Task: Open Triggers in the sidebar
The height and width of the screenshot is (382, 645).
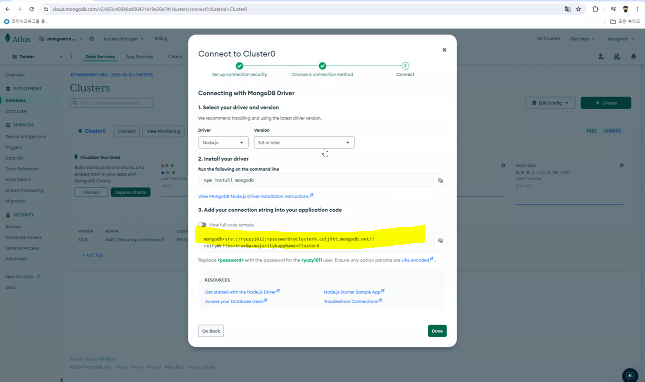Action: tap(14, 147)
